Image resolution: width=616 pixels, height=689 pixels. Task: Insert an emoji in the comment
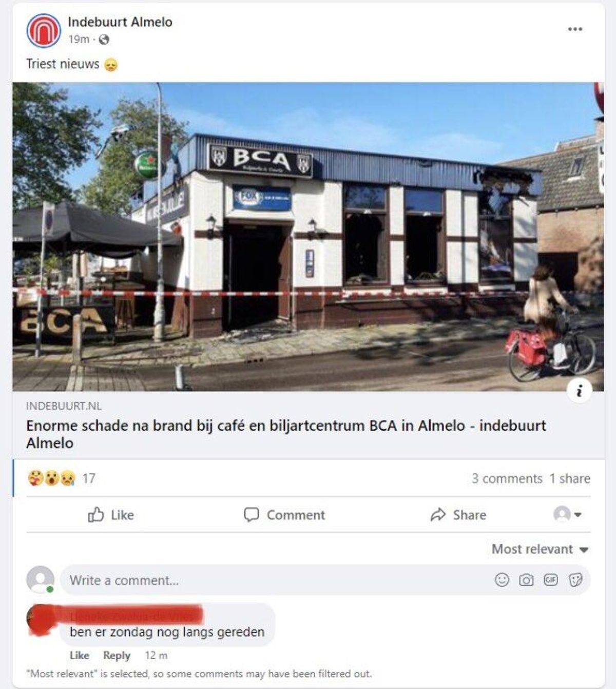(502, 580)
